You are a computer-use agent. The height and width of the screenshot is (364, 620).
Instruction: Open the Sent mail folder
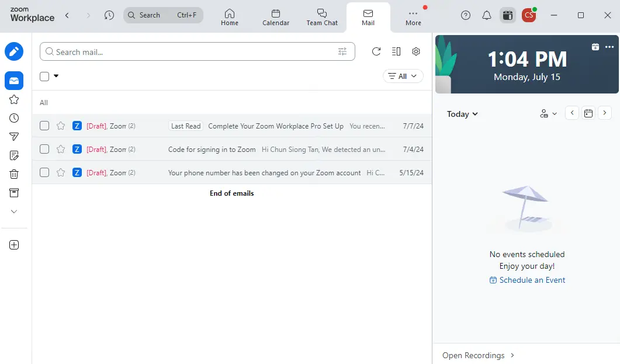pos(14,137)
